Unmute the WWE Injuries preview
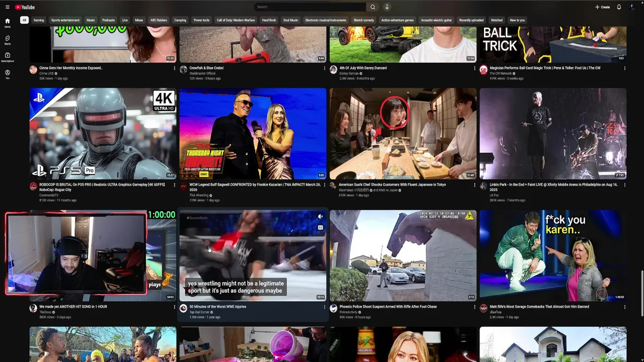This screenshot has width=644, height=362. coord(320,217)
